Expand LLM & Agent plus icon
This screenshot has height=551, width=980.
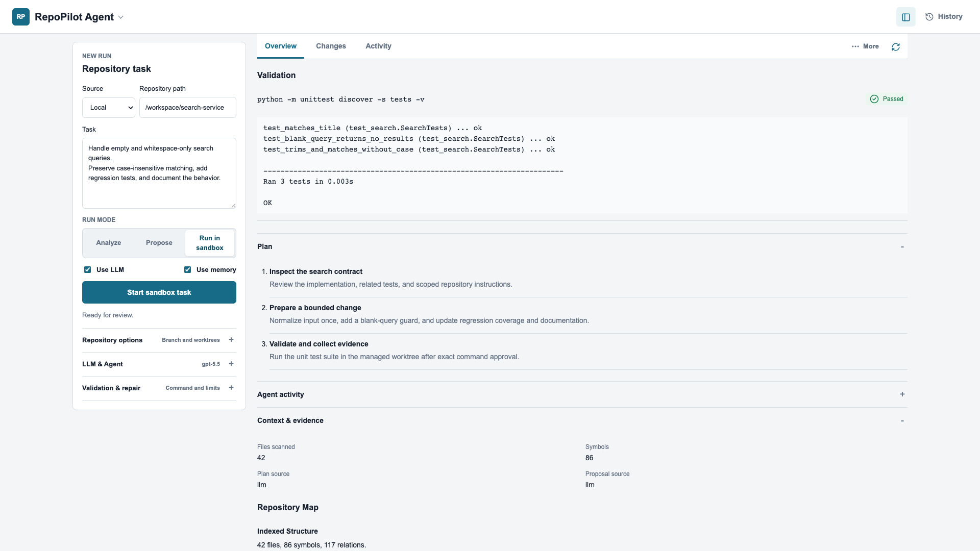(231, 364)
